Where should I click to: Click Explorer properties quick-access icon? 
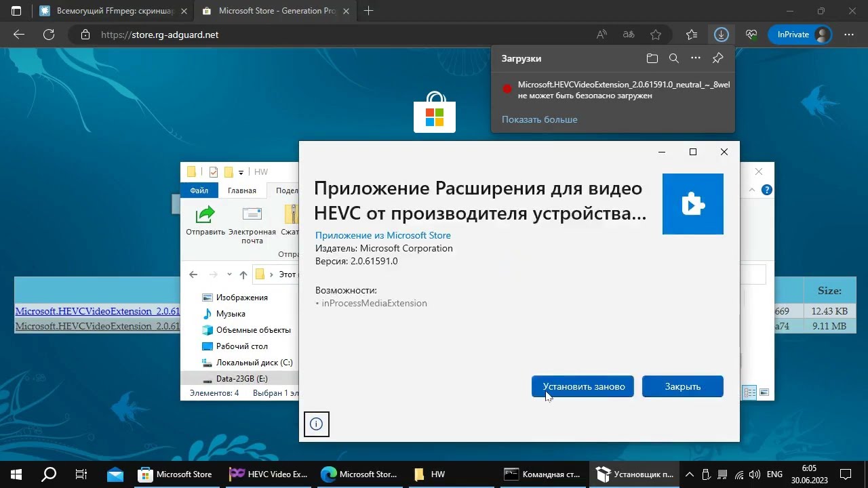pyautogui.click(x=214, y=172)
